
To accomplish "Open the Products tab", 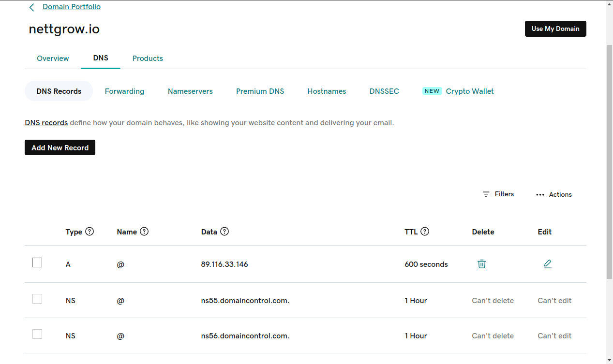I will click(x=148, y=58).
